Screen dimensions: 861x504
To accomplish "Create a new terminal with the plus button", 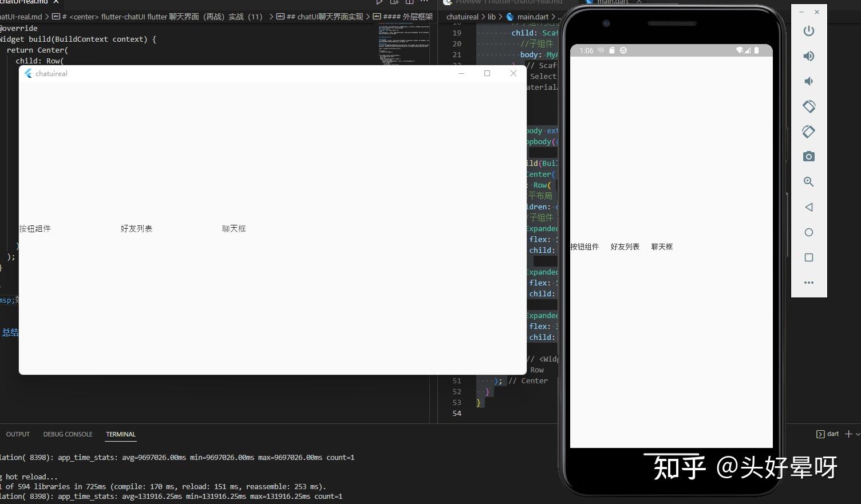I will click(x=850, y=434).
